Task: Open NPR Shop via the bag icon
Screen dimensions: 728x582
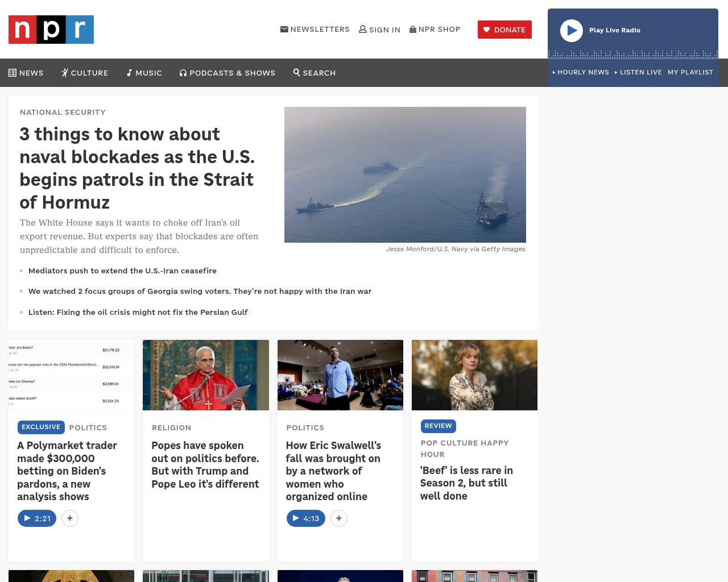Action: [x=413, y=29]
